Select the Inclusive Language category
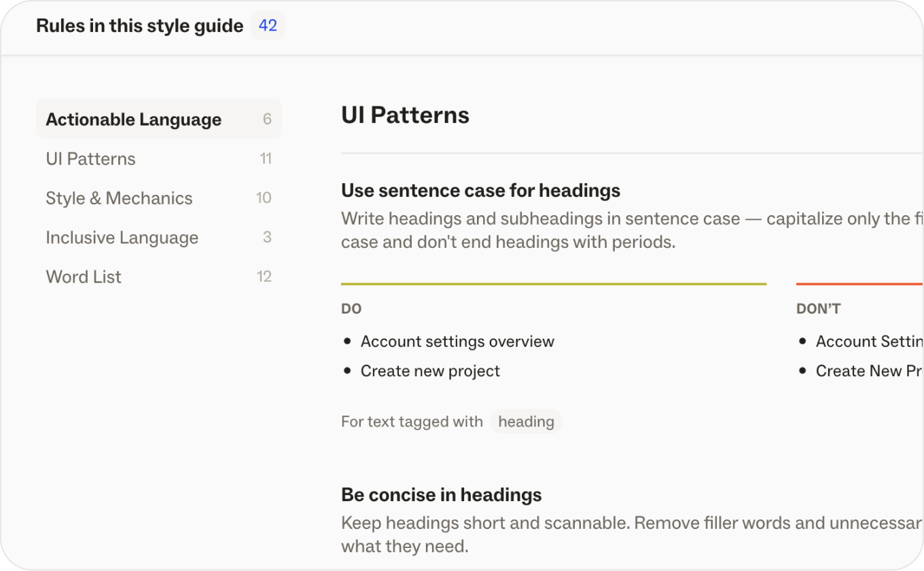Viewport: 924px width, 571px height. pyautogui.click(x=158, y=238)
